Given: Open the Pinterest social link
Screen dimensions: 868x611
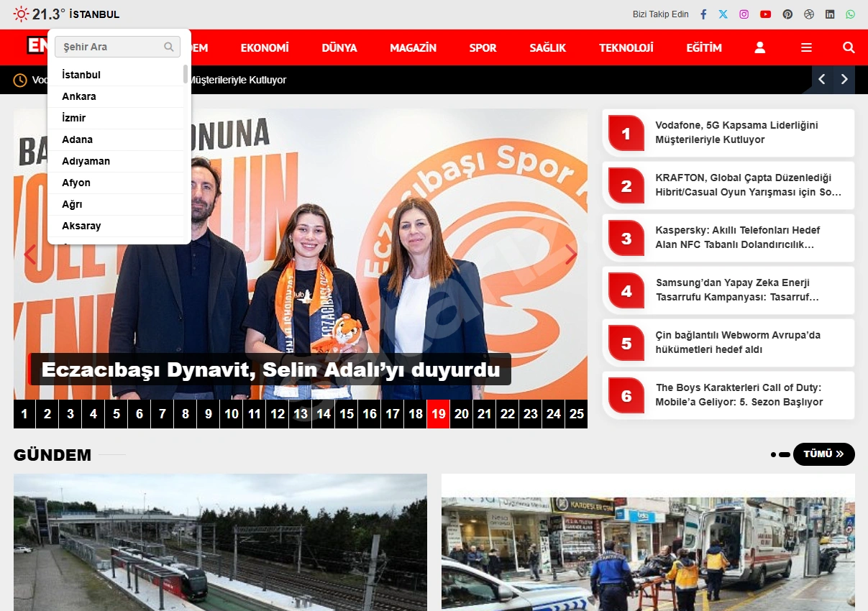Looking at the screenshot, I should pyautogui.click(x=788, y=14).
